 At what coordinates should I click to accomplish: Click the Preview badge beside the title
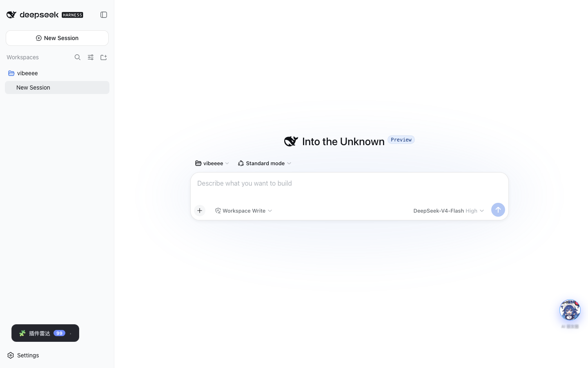[x=401, y=140]
